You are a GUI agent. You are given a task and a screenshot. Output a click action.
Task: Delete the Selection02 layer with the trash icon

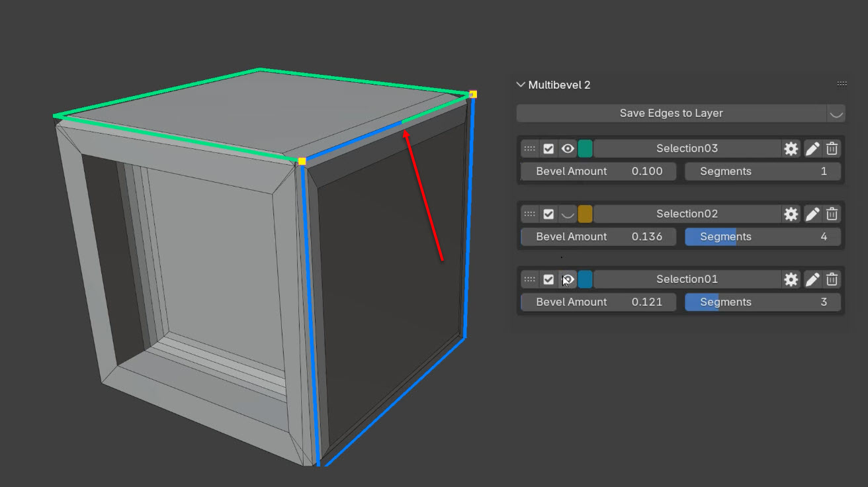[x=832, y=214]
